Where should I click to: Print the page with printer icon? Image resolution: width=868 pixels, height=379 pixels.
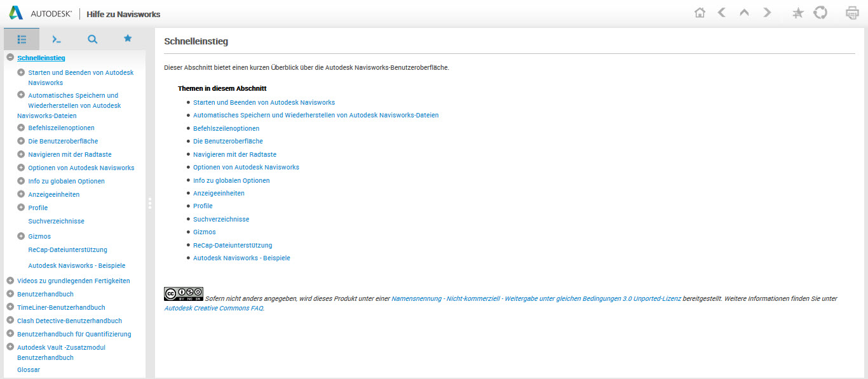tap(852, 13)
